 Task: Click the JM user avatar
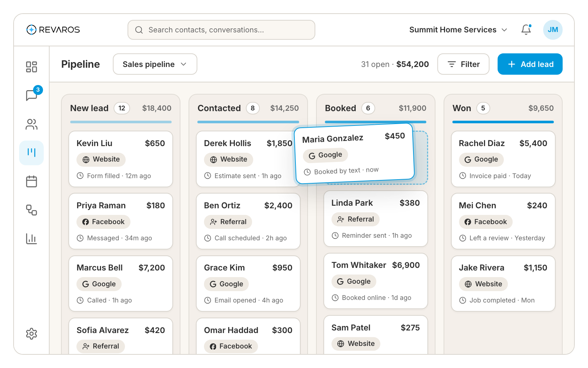point(553,30)
